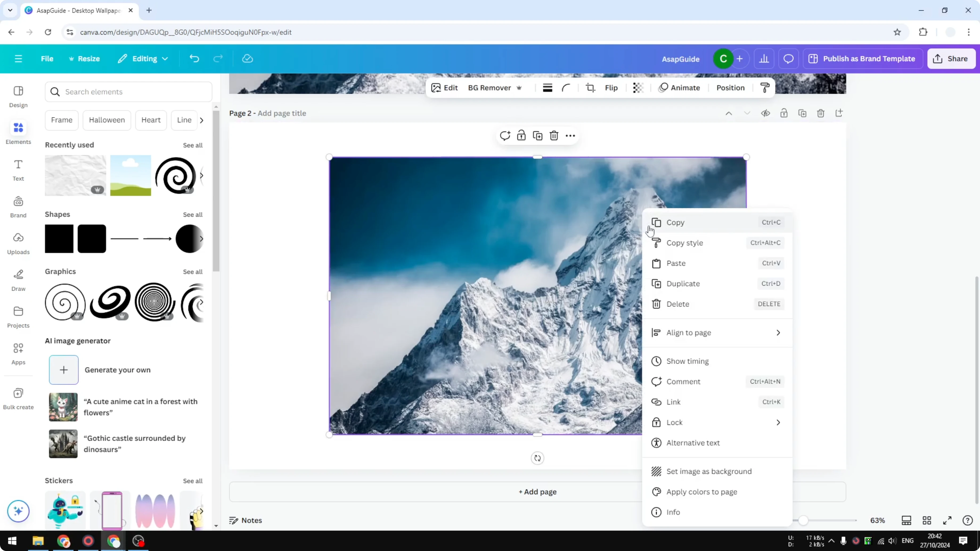Toggle page 2 visibility with the eye icon

[x=766, y=113]
